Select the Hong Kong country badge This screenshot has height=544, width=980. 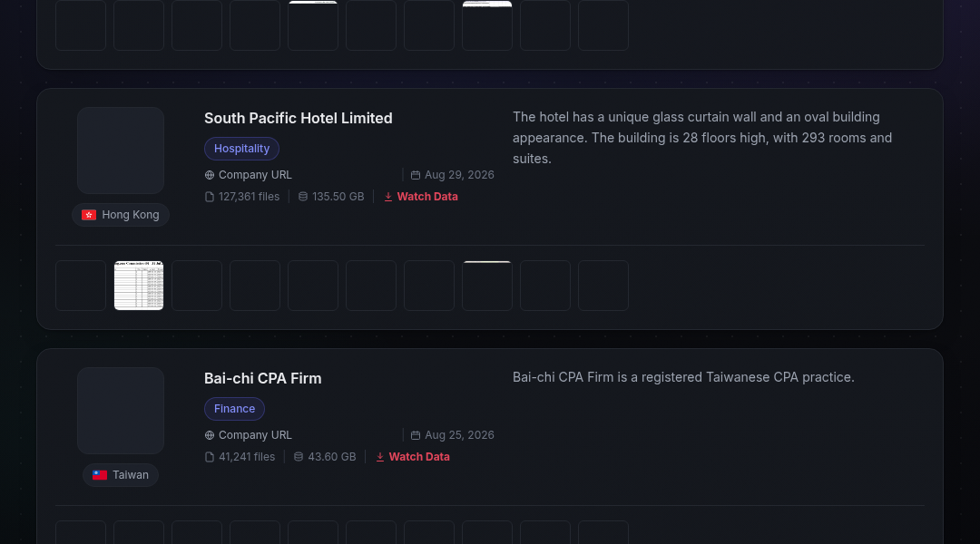point(121,215)
